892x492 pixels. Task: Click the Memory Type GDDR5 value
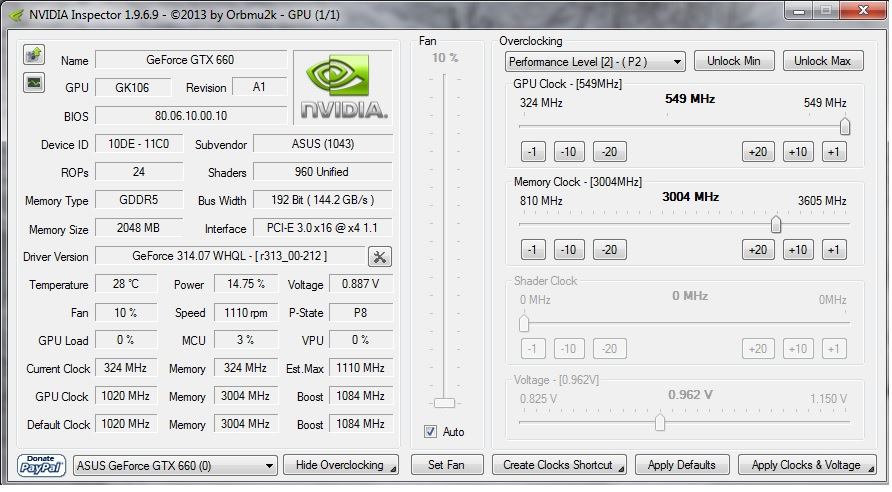coord(139,200)
